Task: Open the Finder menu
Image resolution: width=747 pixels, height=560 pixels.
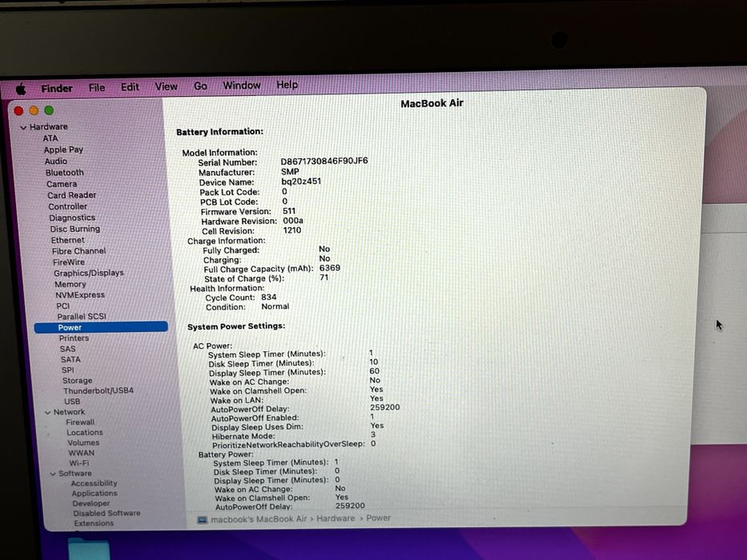Action: click(x=57, y=89)
